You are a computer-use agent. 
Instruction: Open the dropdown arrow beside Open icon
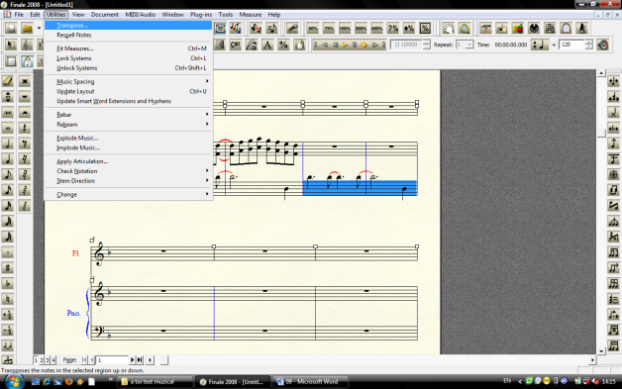click(x=39, y=29)
